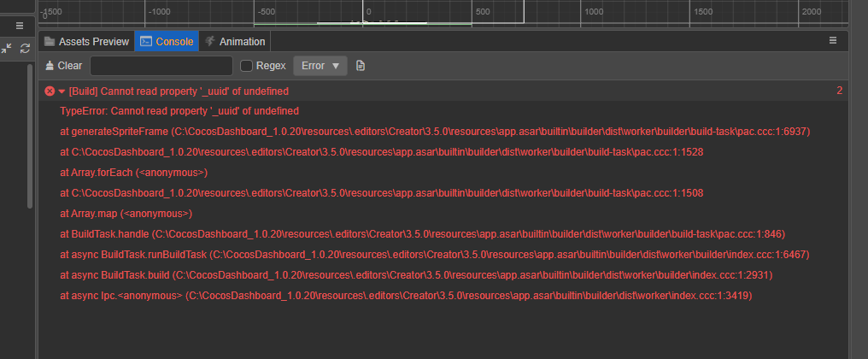
Task: Click the refresh icon in left panel
Action: coord(25,48)
